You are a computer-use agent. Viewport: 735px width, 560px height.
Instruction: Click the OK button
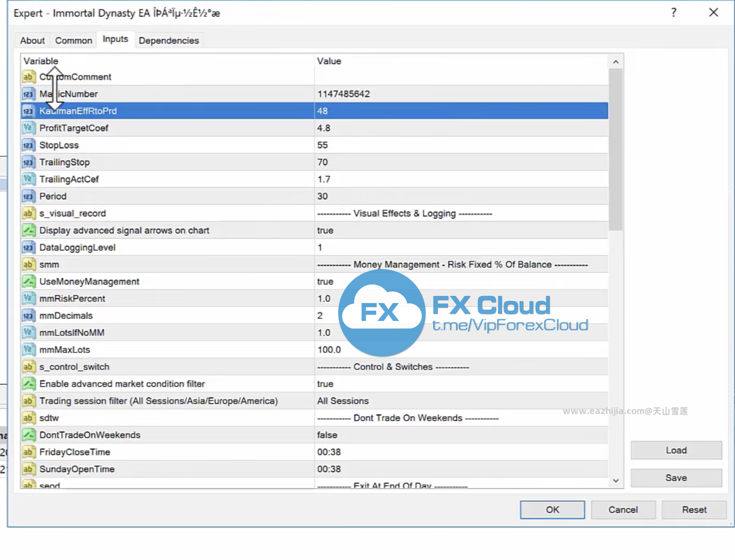(552, 510)
